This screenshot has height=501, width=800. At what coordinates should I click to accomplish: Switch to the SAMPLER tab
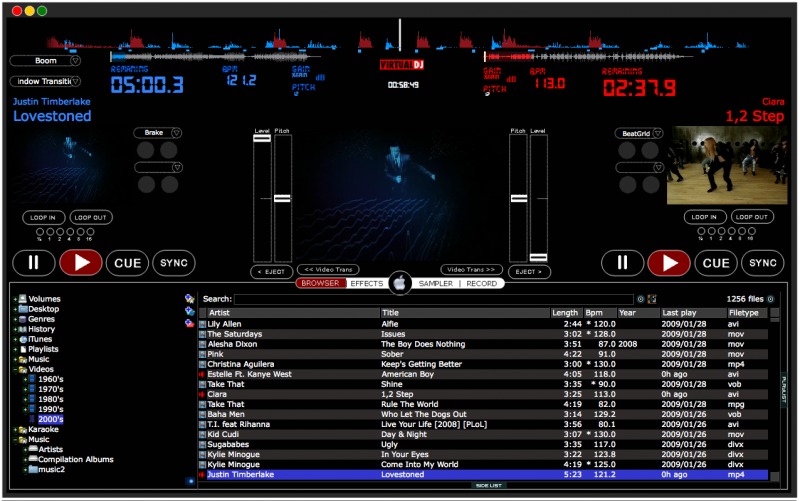point(436,283)
